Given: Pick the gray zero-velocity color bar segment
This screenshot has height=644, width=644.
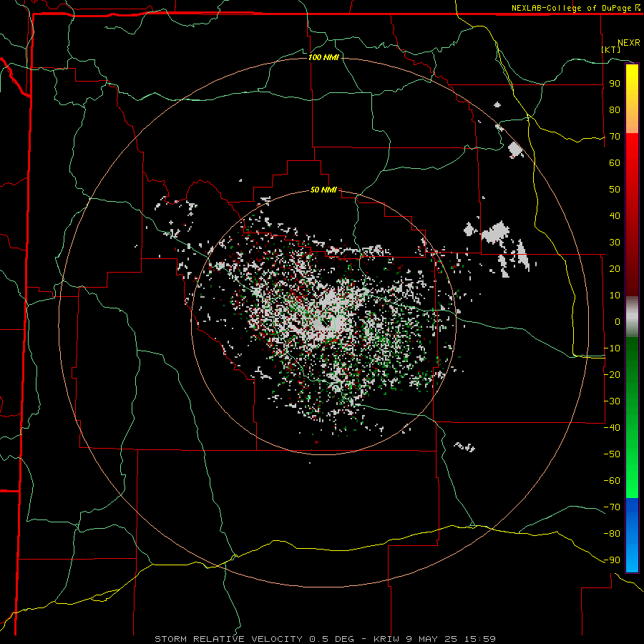Looking at the screenshot, I should tap(632, 317).
